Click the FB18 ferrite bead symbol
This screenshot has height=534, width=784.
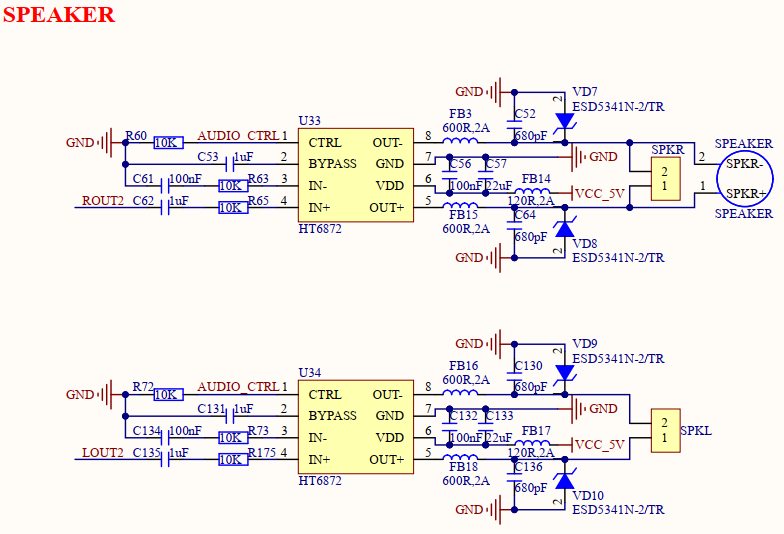[x=461, y=458]
